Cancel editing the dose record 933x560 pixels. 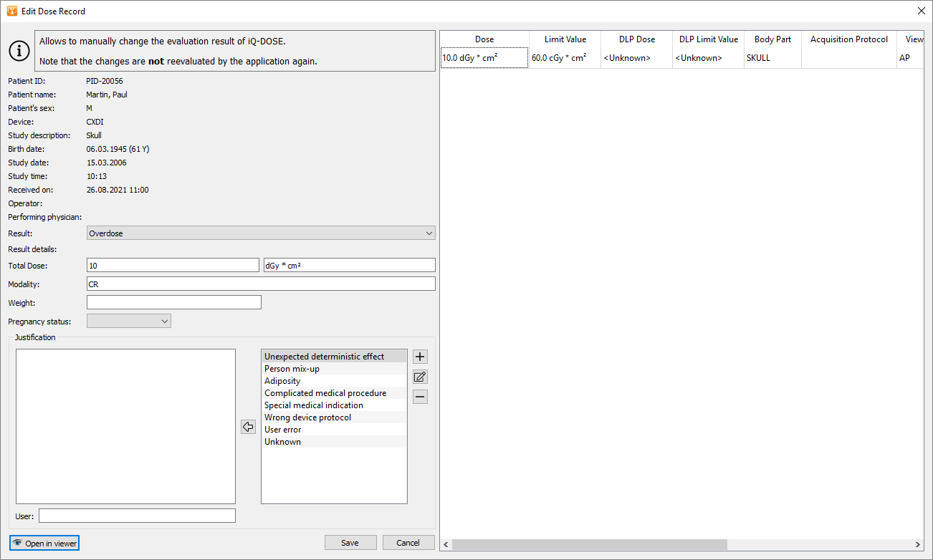coord(408,543)
